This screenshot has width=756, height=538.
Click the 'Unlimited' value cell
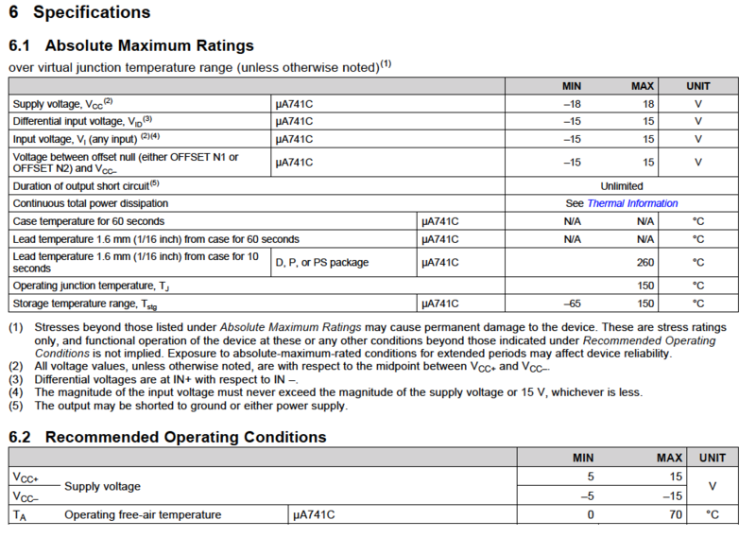point(621,186)
